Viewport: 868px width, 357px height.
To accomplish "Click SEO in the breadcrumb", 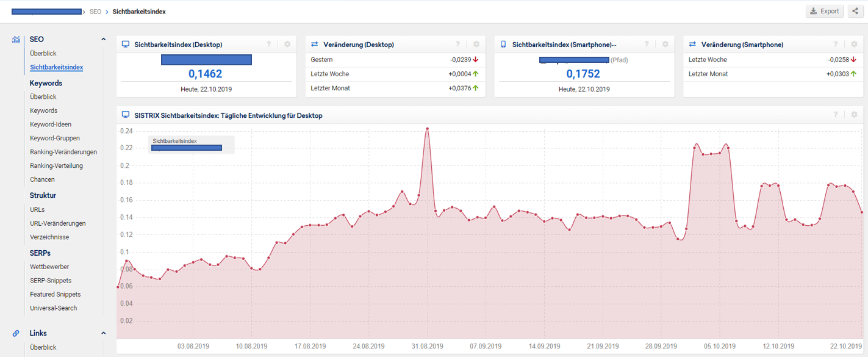I will coord(95,12).
